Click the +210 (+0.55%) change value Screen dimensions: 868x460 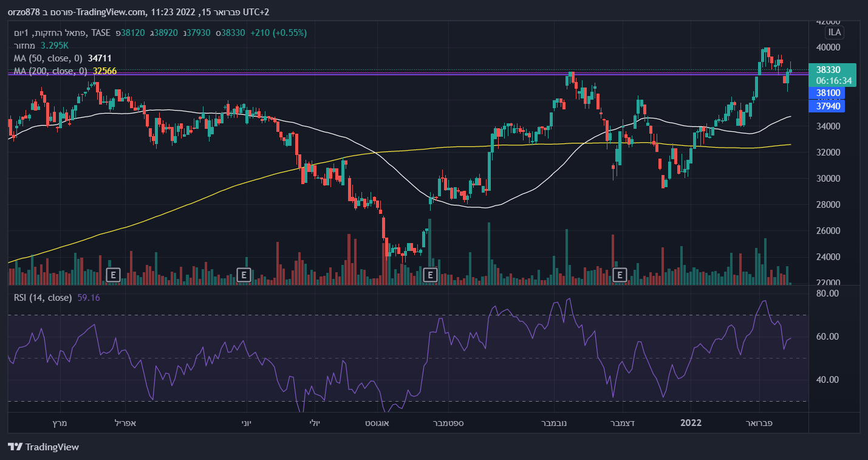pyautogui.click(x=278, y=33)
